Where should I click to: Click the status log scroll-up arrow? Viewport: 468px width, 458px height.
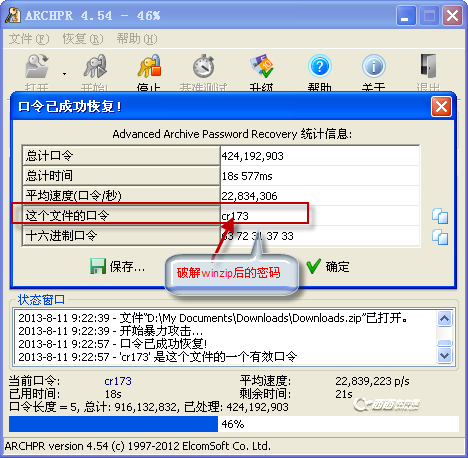tap(444, 318)
